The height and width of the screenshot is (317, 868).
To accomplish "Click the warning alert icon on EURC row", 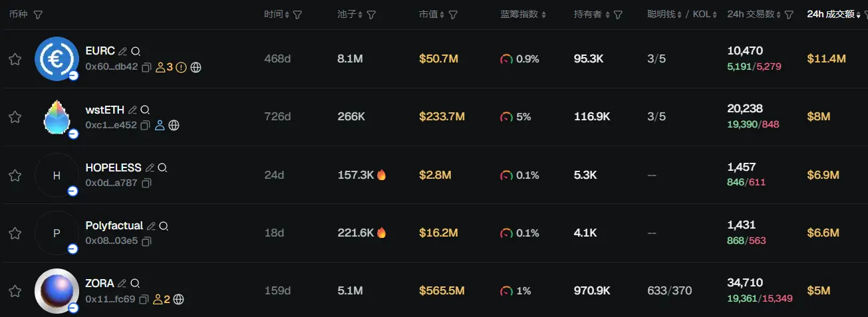I will tap(181, 67).
